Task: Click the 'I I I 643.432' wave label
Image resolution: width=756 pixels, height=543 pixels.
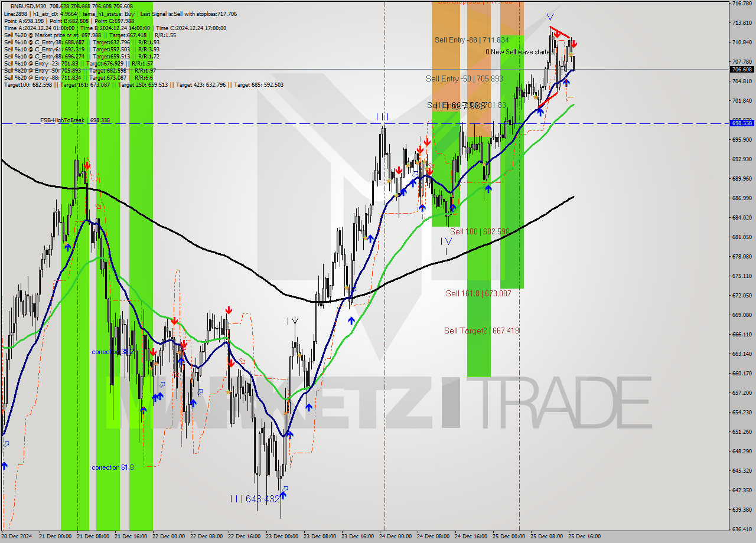Action: coord(255,499)
